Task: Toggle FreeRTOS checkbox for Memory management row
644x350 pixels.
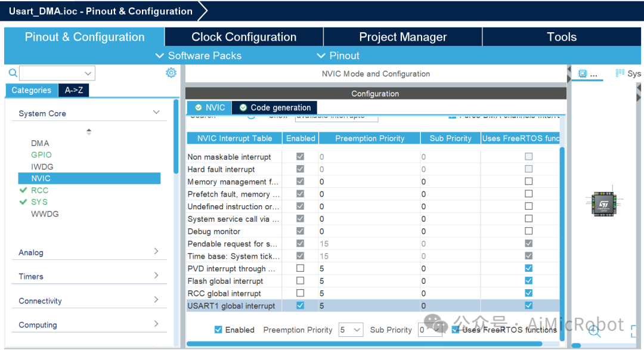Action: pos(528,181)
